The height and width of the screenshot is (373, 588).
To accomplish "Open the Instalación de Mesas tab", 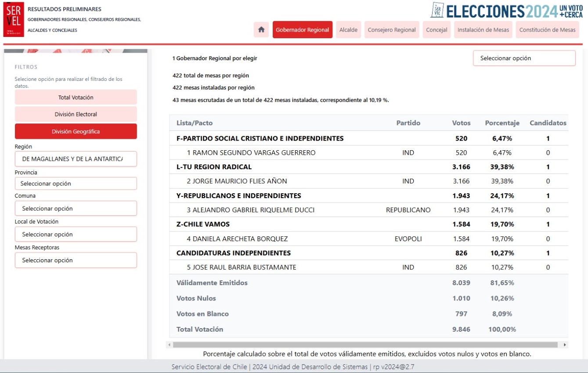I will (x=483, y=30).
